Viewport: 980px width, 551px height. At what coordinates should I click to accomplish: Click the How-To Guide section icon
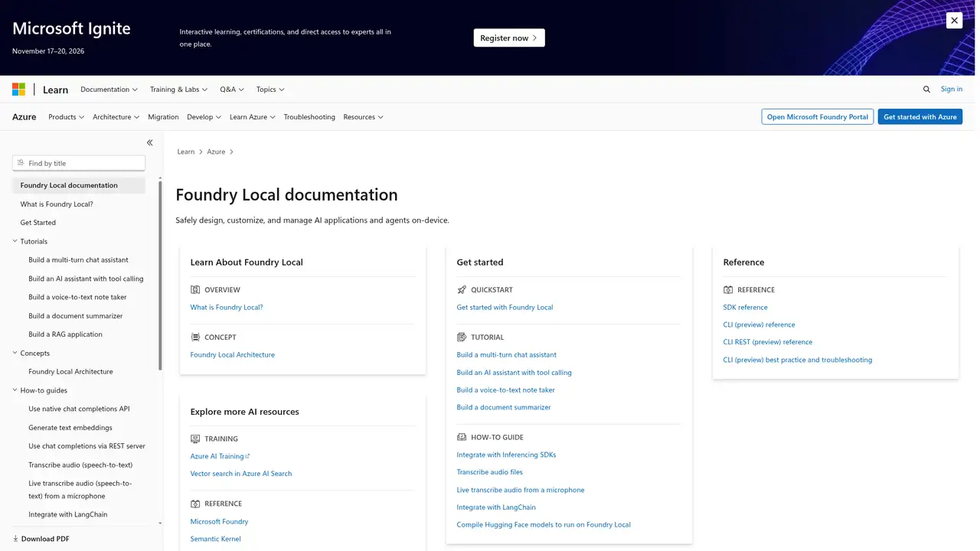tap(462, 437)
